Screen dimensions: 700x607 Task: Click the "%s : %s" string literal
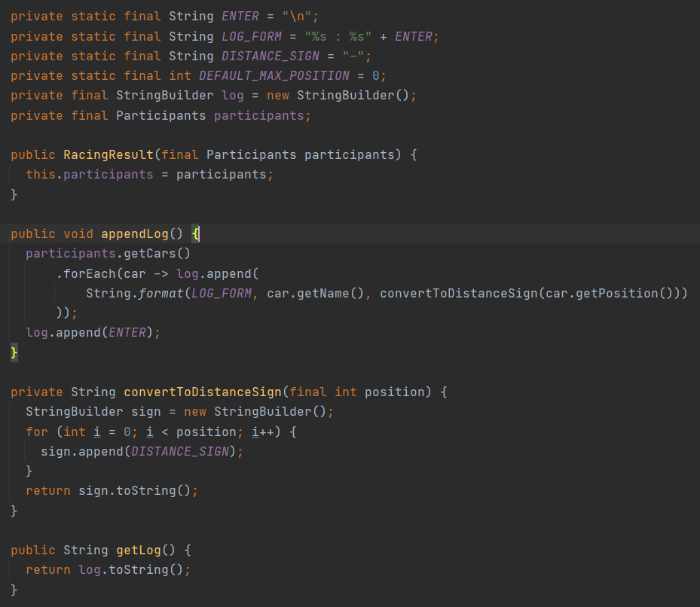pyautogui.click(x=338, y=37)
